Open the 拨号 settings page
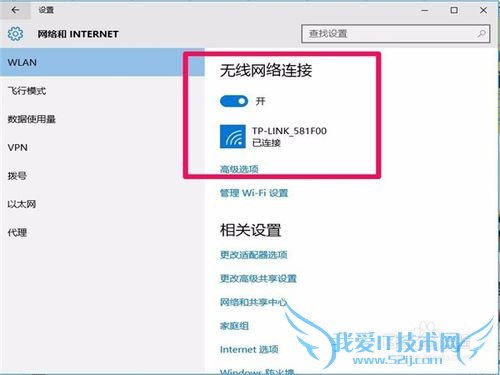This screenshot has width=500, height=375. point(17,176)
